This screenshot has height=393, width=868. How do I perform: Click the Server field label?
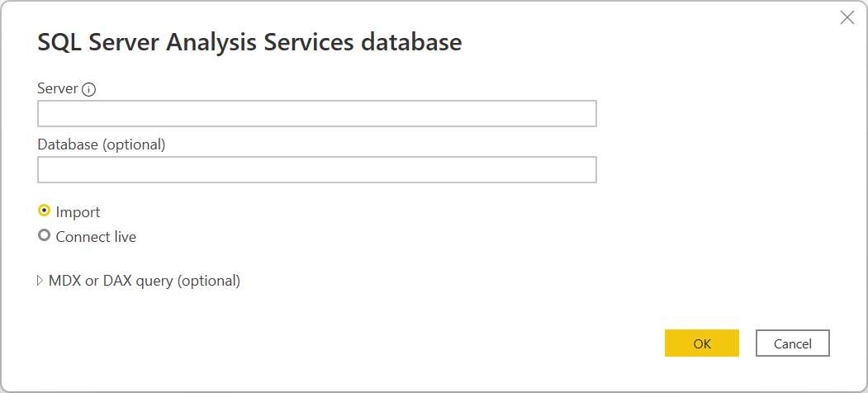pos(58,88)
